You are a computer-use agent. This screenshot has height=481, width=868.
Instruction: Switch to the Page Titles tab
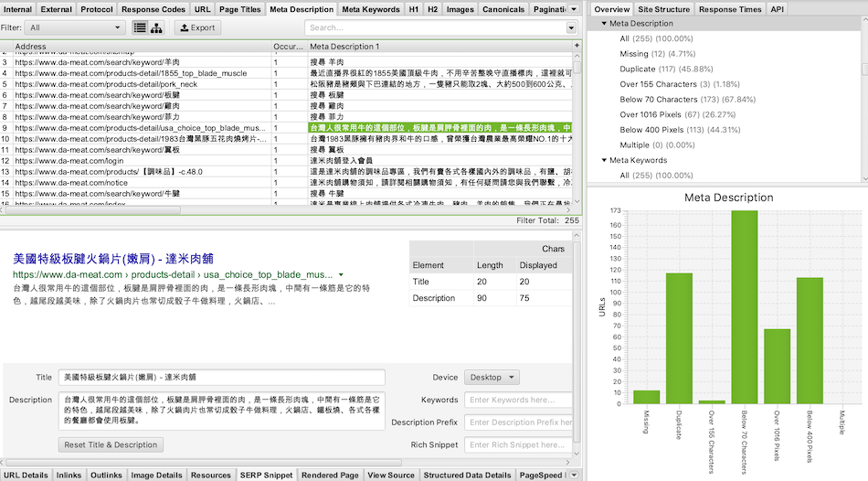coord(240,9)
